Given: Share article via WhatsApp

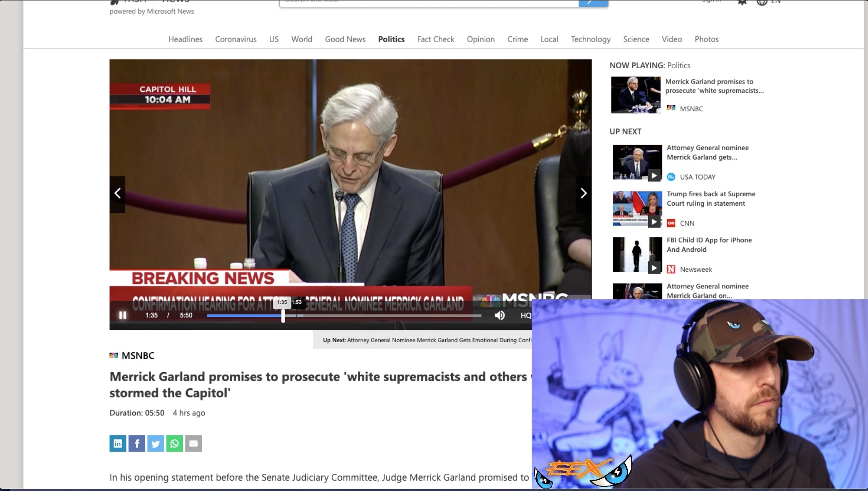Looking at the screenshot, I should click(x=175, y=444).
